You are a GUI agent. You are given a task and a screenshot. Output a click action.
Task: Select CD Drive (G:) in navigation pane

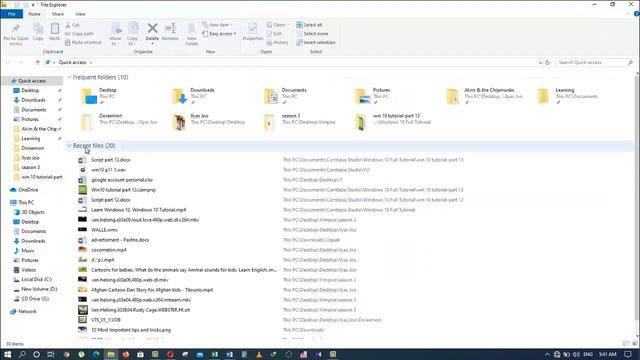(35, 299)
